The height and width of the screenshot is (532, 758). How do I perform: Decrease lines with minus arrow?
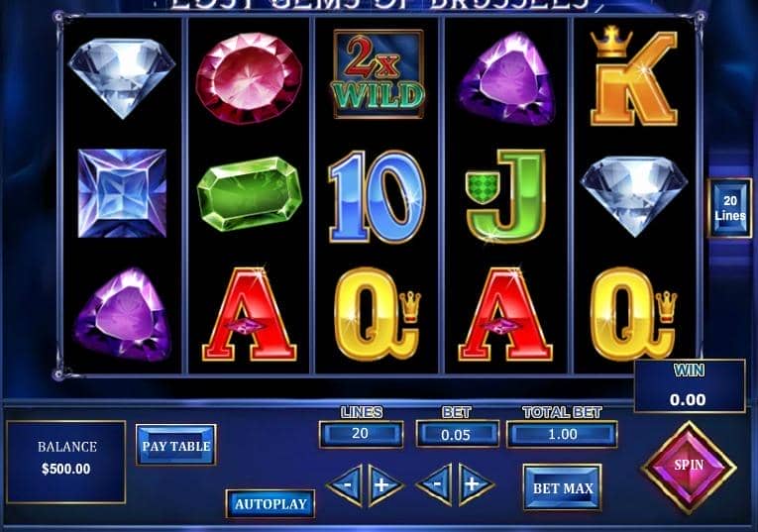point(345,484)
